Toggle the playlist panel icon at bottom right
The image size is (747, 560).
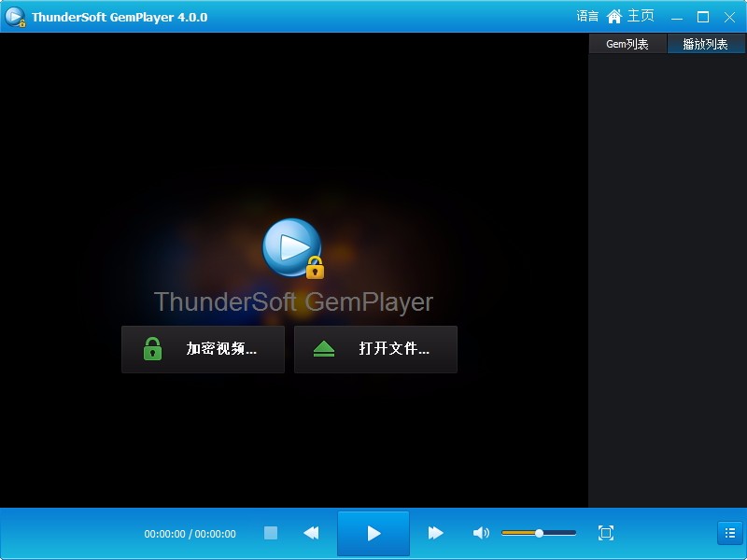click(x=729, y=533)
